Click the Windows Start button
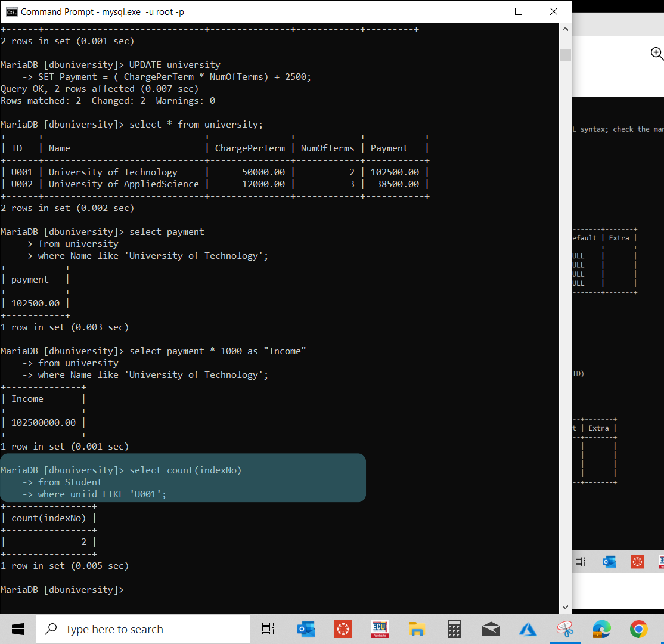The height and width of the screenshot is (644, 664). pyautogui.click(x=17, y=628)
